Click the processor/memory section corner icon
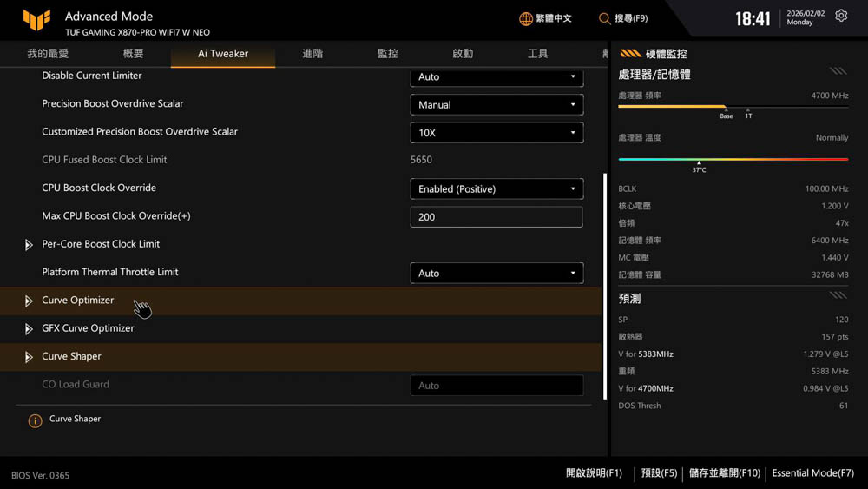868x489 pixels. tap(838, 72)
